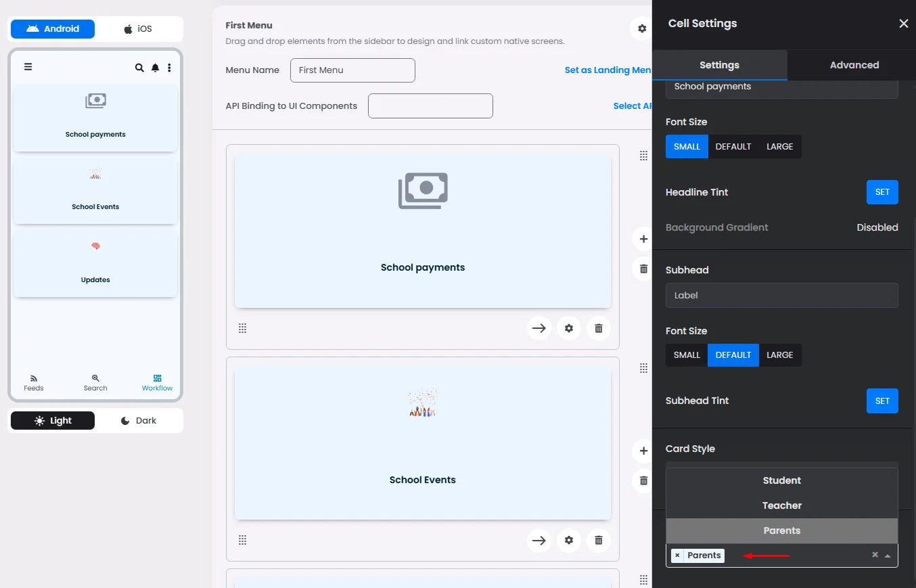Image resolution: width=916 pixels, height=588 pixels.
Task: Open the First Menu settings gear
Action: (641, 28)
